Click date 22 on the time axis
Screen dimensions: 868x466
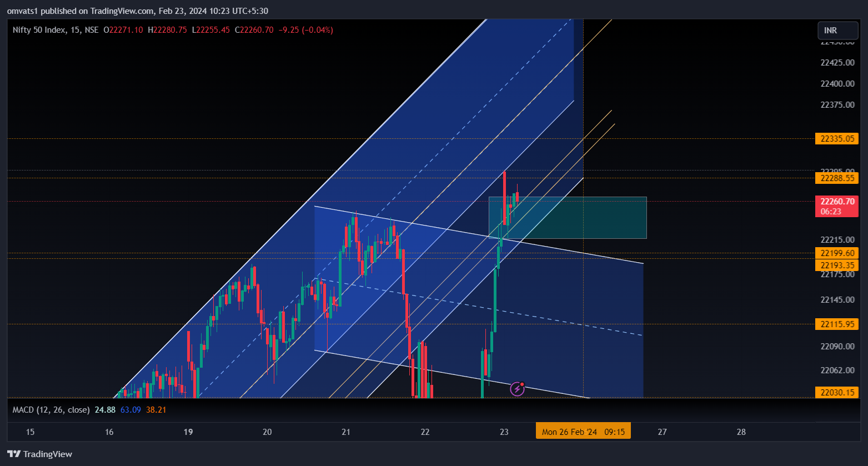(x=425, y=432)
